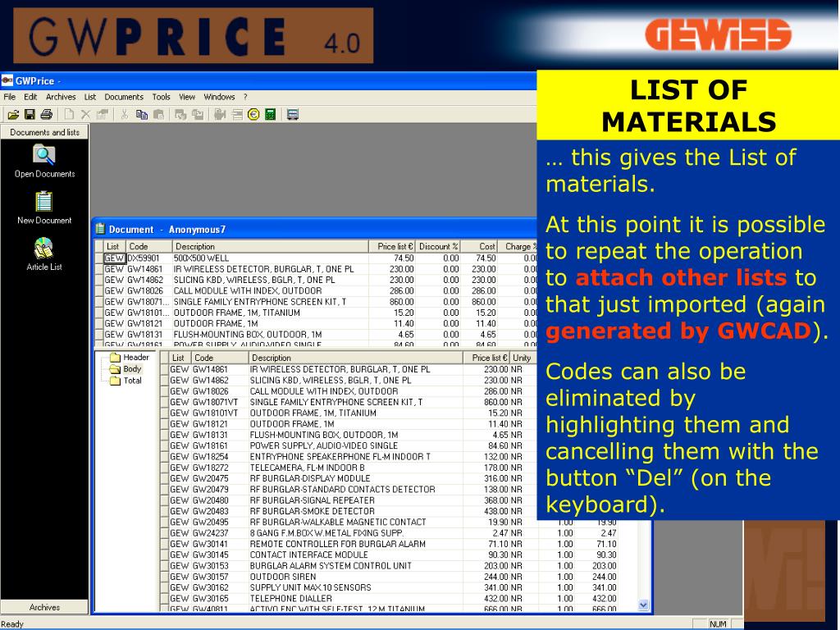Select 'TELEPHONE DIALLER' row

394,598
